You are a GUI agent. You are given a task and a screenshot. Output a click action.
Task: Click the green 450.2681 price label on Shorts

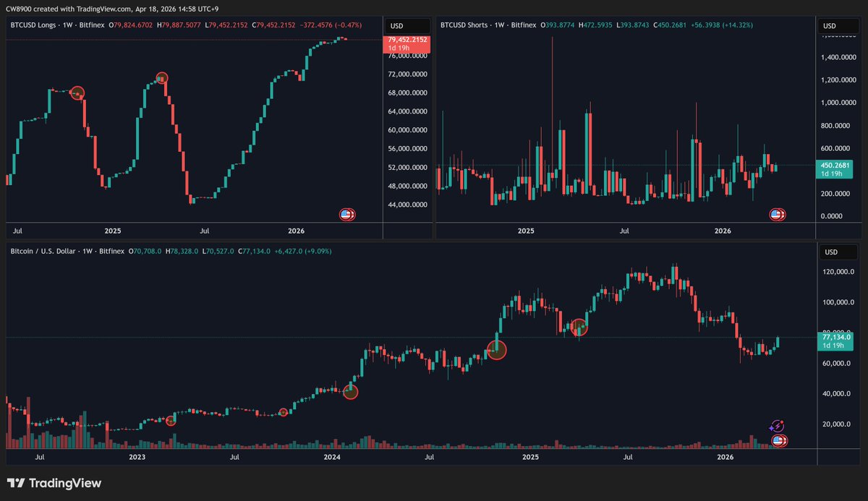pos(833,165)
